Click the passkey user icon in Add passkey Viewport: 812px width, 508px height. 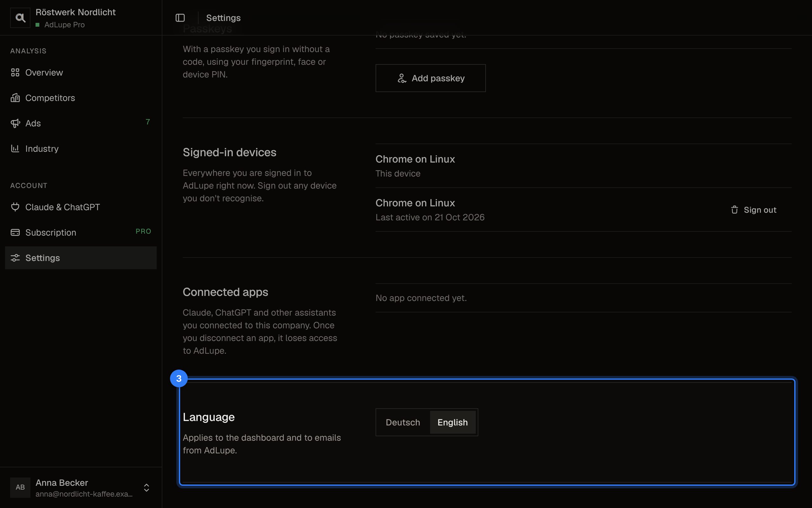(402, 78)
